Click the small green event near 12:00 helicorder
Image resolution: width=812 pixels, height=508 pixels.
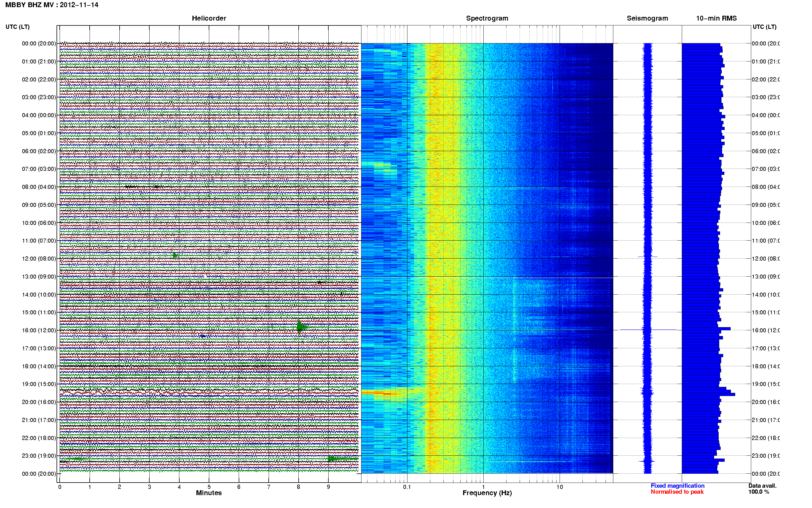tap(175, 255)
